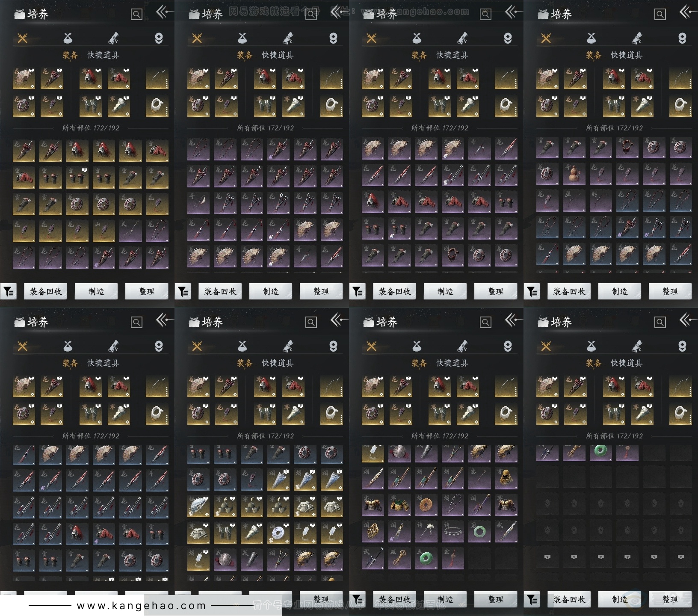Open the search magnifier in top third panel
Image resolution: width=698 pixels, height=616 pixels.
[485, 15]
